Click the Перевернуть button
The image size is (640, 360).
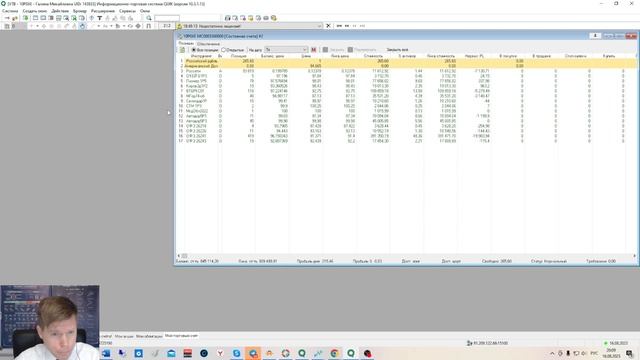362,50
